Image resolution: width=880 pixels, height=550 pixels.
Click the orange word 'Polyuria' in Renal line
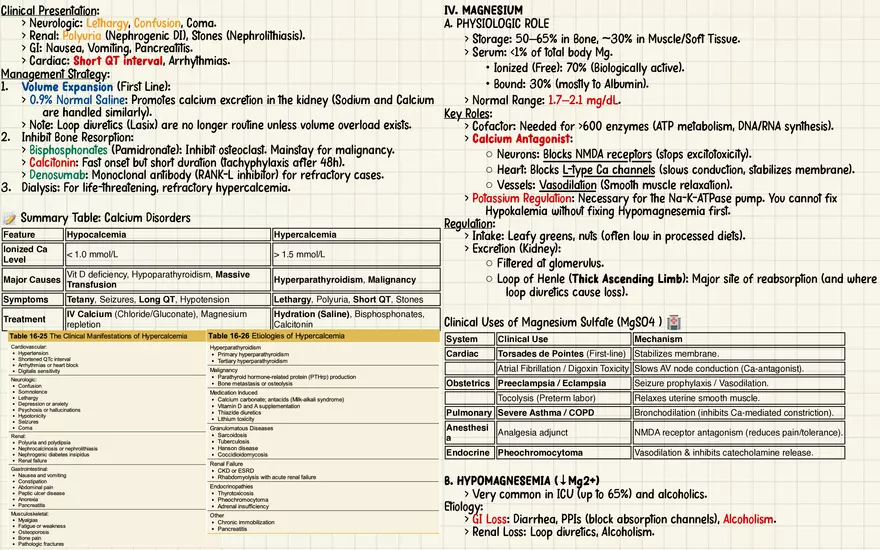click(82, 36)
